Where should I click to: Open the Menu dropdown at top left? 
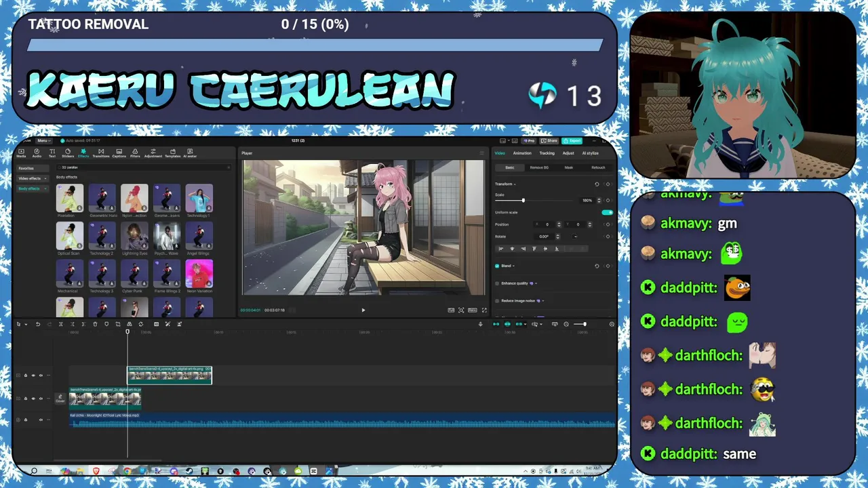point(43,140)
